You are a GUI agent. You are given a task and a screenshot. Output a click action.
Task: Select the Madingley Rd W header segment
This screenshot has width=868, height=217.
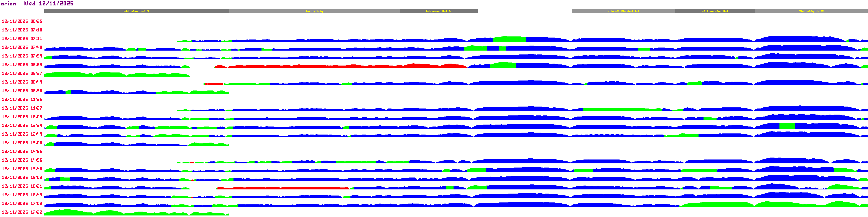(x=811, y=11)
